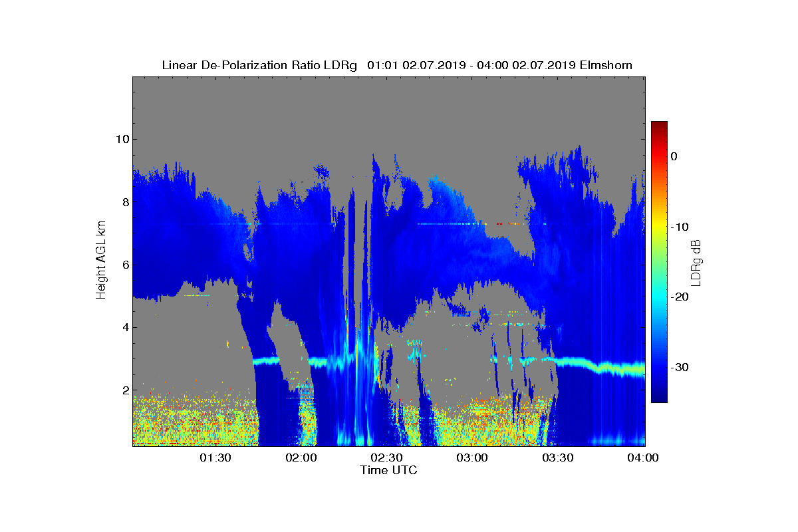Click the colorbar tick label 0
This screenshot has width=798, height=532.
point(674,156)
